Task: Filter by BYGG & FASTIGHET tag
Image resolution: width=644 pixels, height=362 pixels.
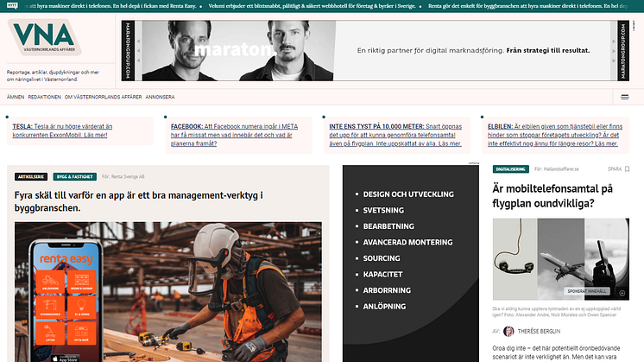Action: coord(75,176)
